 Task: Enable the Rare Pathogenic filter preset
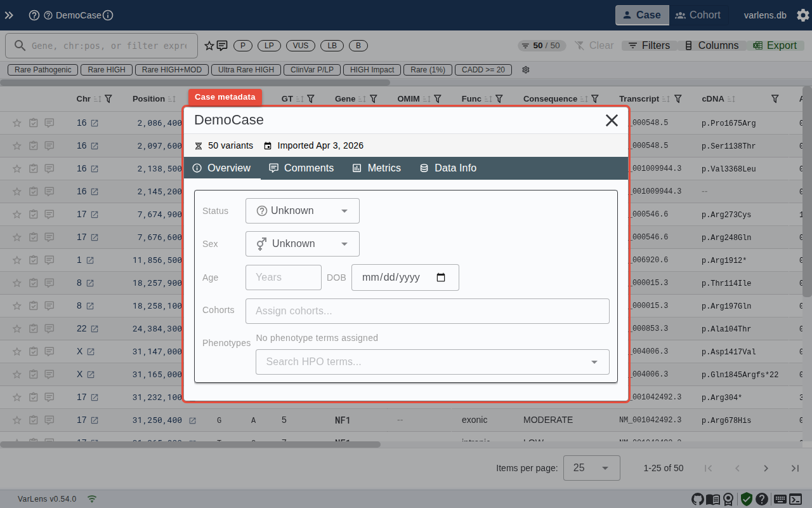coord(42,69)
